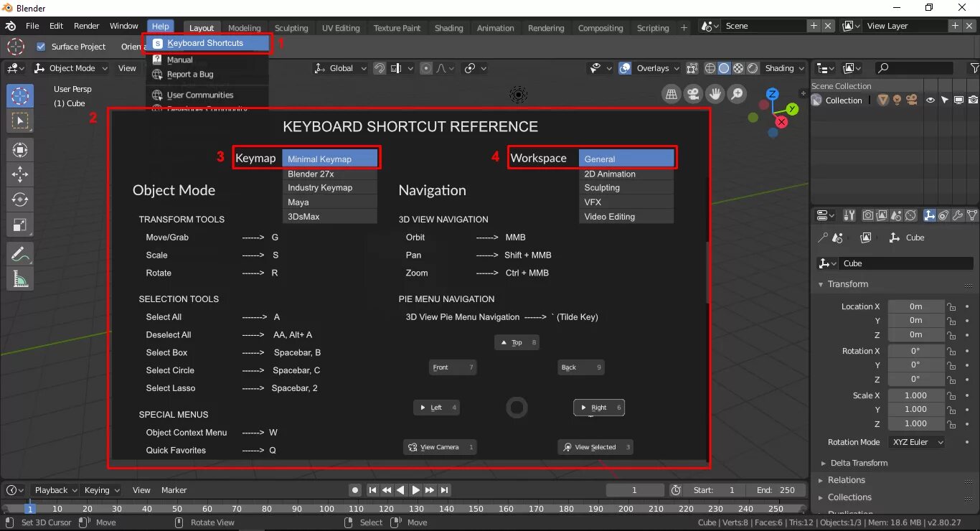Jump to timeline start frame
Screen dimensions: 980x531
[x=372, y=490]
